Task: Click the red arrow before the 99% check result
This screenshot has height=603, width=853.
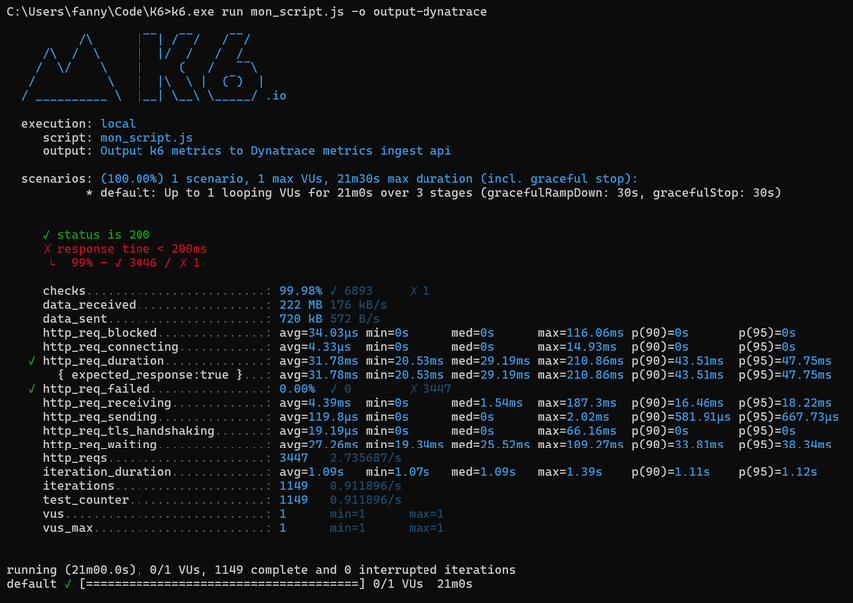Action: coord(52,263)
